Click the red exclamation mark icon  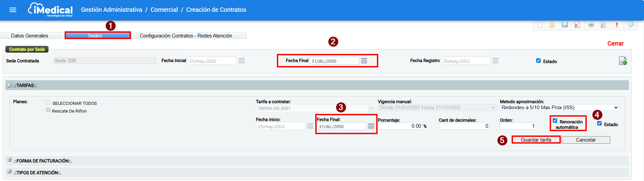point(617,25)
